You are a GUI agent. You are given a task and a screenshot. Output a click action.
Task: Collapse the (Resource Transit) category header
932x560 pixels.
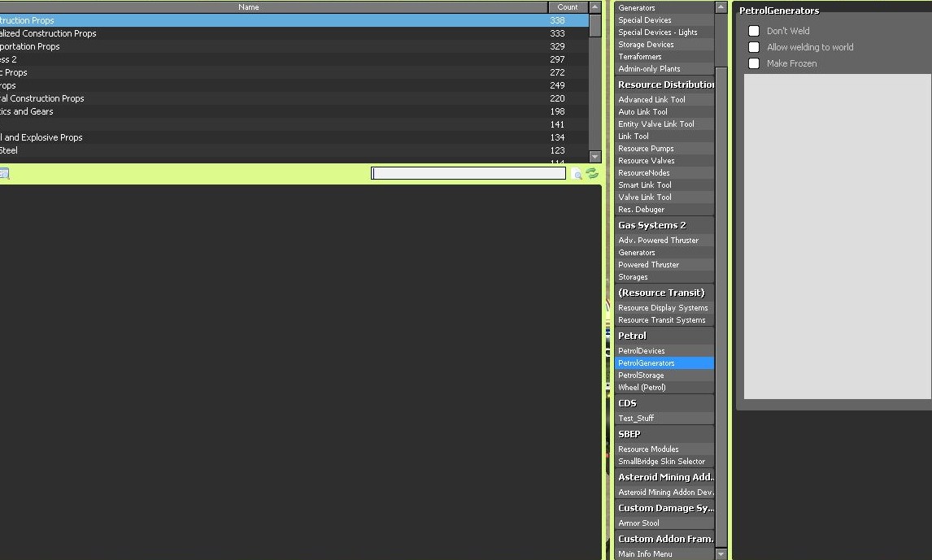click(x=664, y=293)
